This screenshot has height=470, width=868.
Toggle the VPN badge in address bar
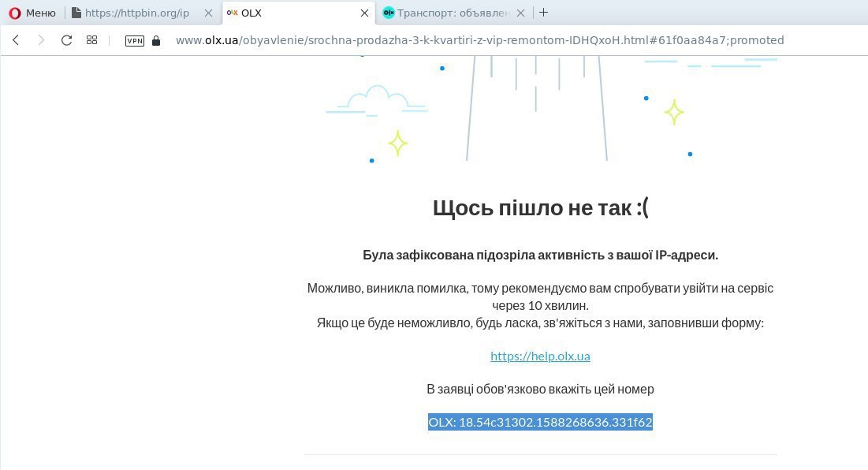coord(135,40)
